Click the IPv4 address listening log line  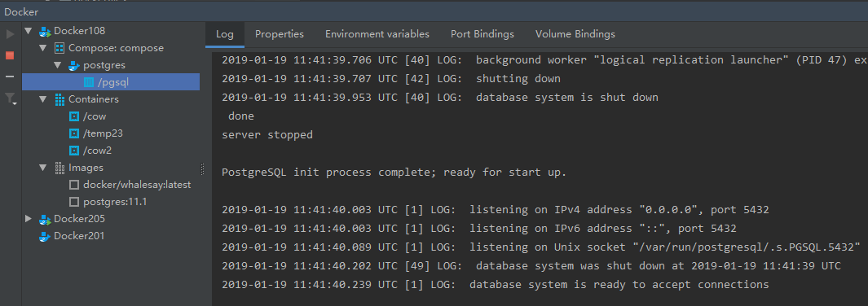point(496,210)
